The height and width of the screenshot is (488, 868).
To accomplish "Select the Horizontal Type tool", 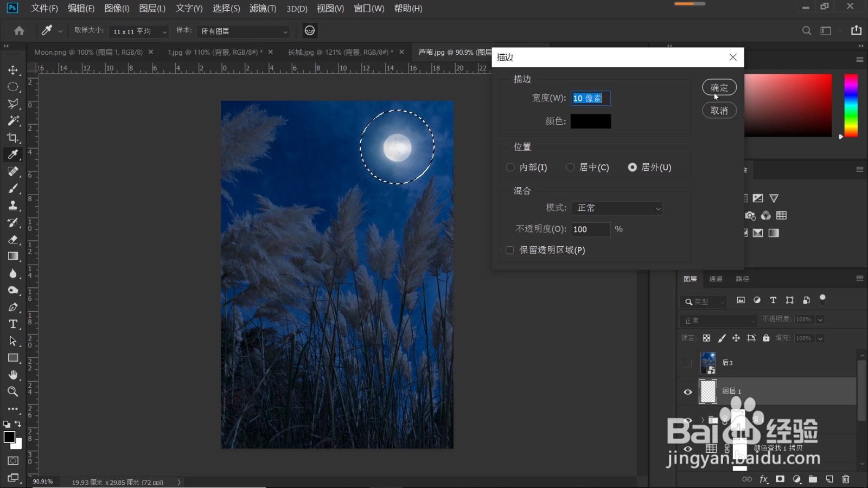I will click(x=13, y=324).
